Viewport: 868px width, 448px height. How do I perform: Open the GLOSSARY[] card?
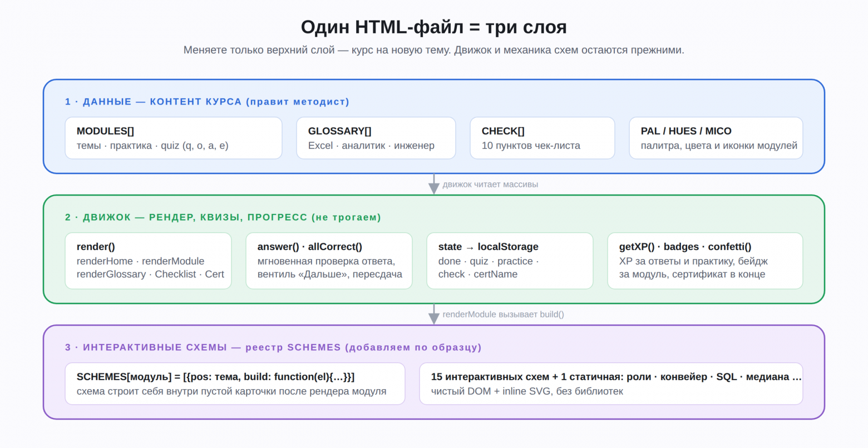click(x=376, y=138)
